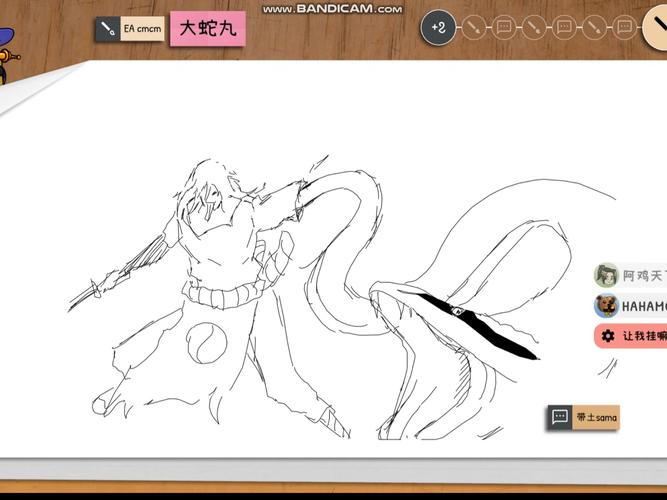Click the gear icon on 让我挂嘛 row

(608, 336)
